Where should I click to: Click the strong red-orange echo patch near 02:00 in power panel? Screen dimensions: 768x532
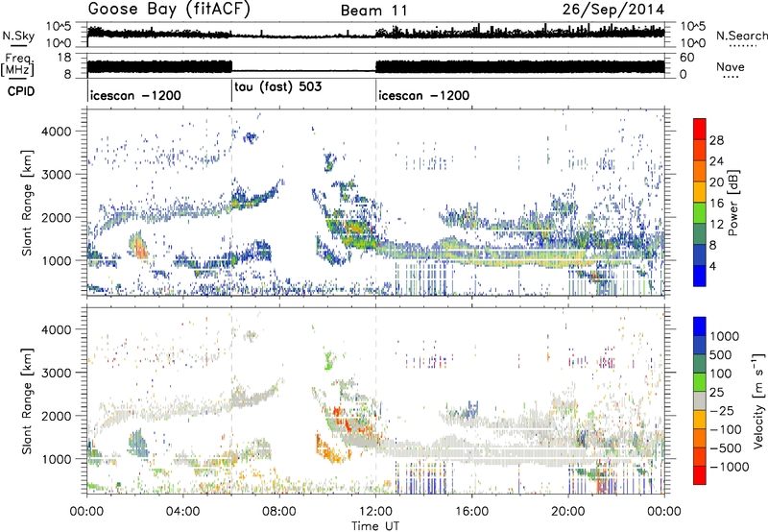coord(139,247)
